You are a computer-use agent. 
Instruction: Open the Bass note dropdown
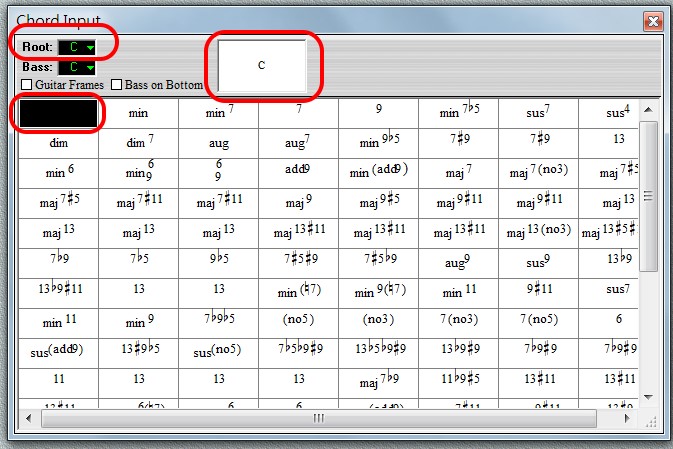tap(77, 67)
